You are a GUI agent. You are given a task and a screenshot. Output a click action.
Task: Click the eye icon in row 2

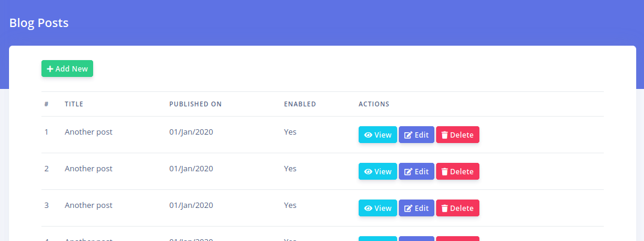coord(368,172)
